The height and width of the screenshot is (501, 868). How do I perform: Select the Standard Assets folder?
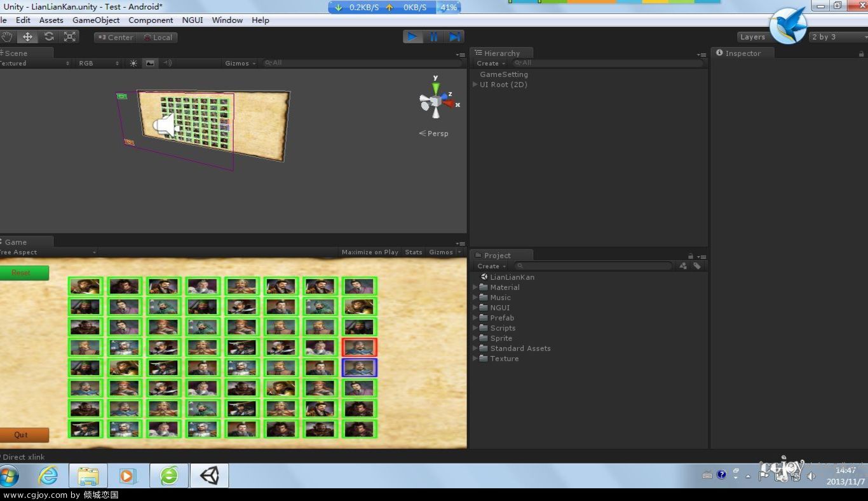(x=515, y=348)
